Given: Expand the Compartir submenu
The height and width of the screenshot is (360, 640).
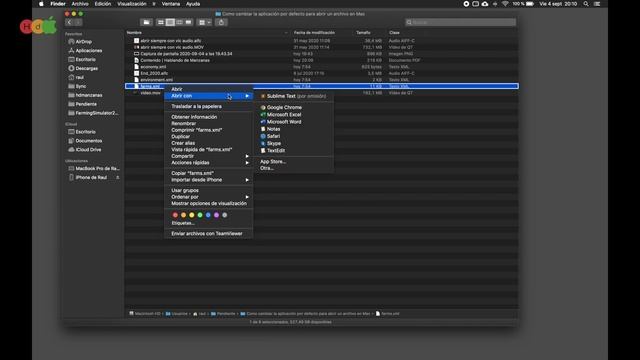Looking at the screenshot, I should tap(209, 156).
